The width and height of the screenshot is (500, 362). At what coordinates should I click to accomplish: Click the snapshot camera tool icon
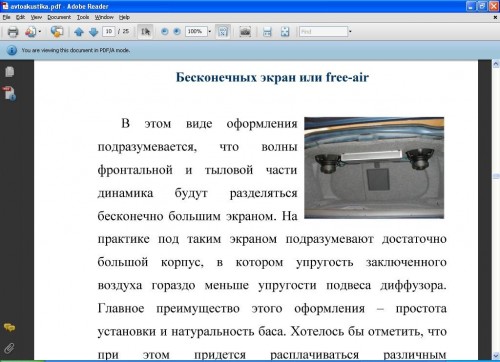click(245, 32)
